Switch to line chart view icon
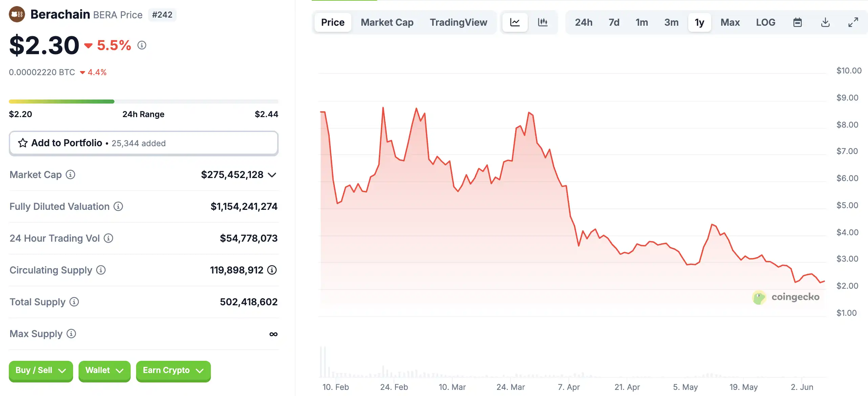868x396 pixels. tap(515, 22)
